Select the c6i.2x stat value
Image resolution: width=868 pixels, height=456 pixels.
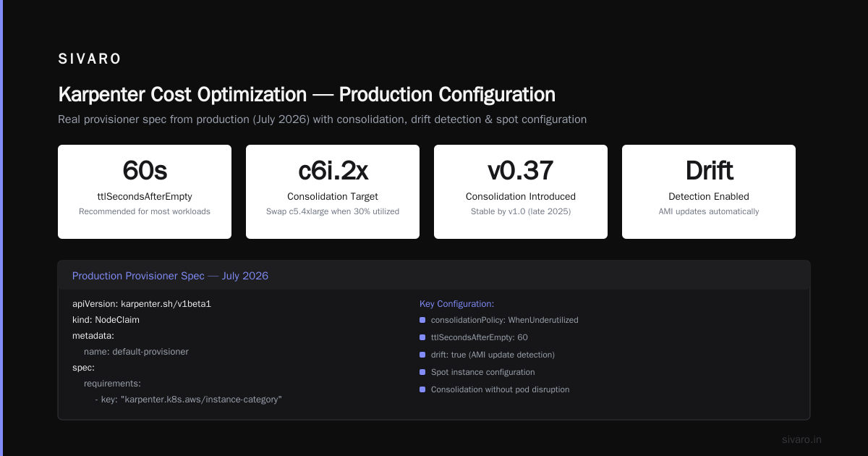[x=333, y=171]
